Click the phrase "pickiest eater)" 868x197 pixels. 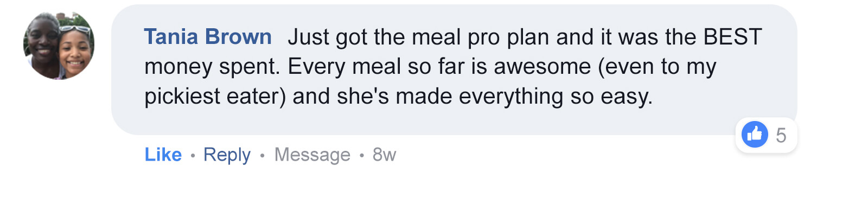coord(215,96)
